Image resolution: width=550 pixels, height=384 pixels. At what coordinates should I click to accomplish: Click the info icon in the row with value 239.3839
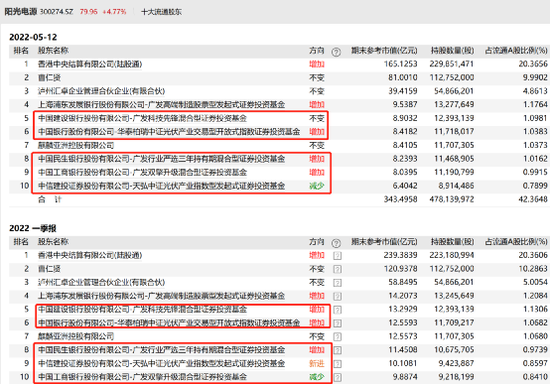[x=337, y=256]
